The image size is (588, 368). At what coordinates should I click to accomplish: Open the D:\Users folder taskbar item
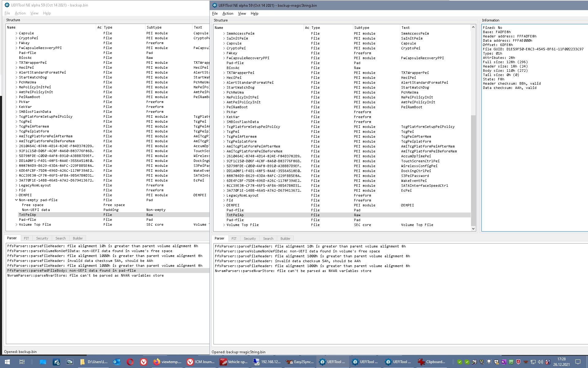pos(94,362)
